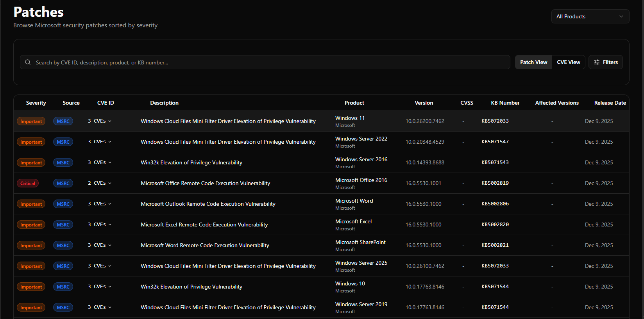Click KB5002821
644x319 pixels.
coord(495,245)
